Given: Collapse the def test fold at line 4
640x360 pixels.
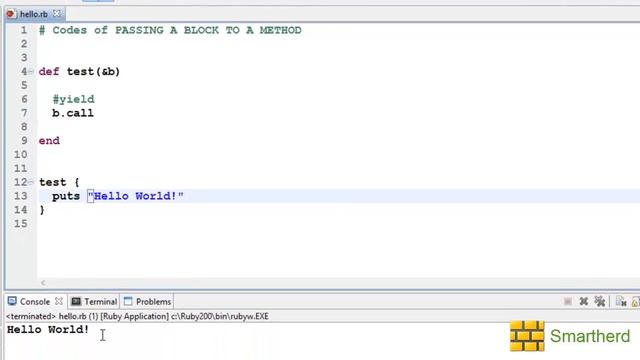Looking at the screenshot, I should (x=31, y=71).
